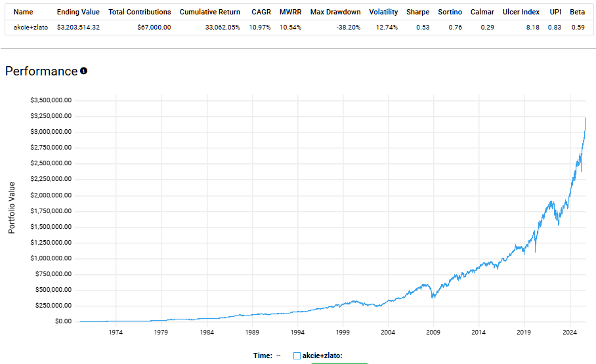
Task: Select the Cumulative Return column header
Action: click(210, 12)
